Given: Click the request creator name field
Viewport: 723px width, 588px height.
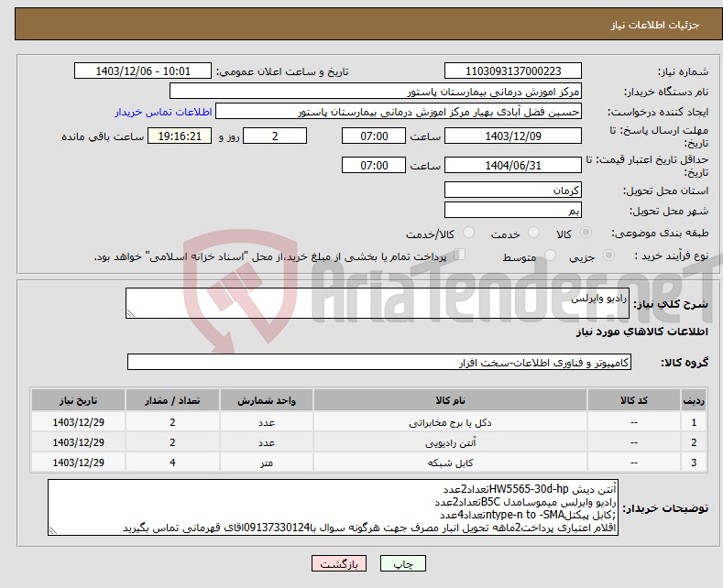Looking at the screenshot, I should 399,112.
